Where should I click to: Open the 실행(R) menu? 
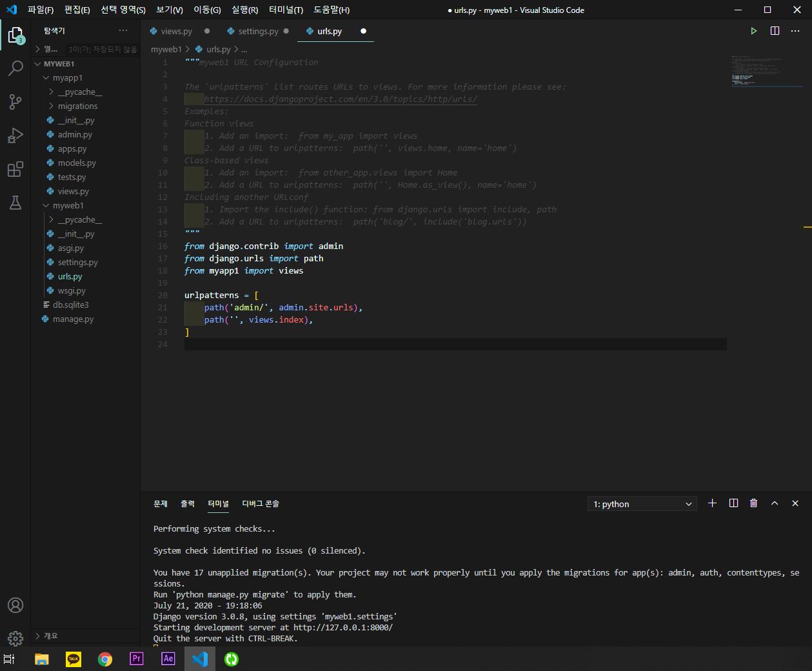point(244,10)
